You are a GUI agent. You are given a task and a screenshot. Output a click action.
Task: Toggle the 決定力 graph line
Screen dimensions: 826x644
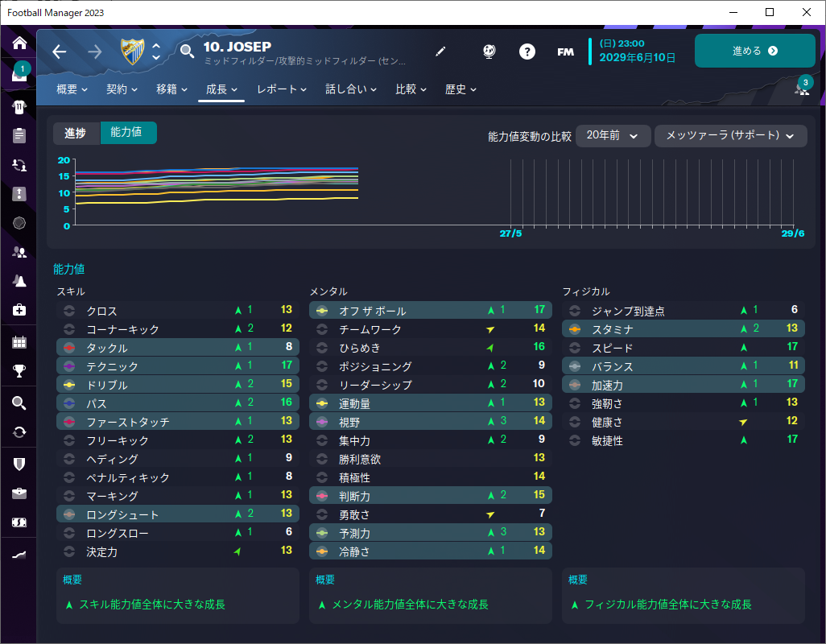[x=69, y=551]
